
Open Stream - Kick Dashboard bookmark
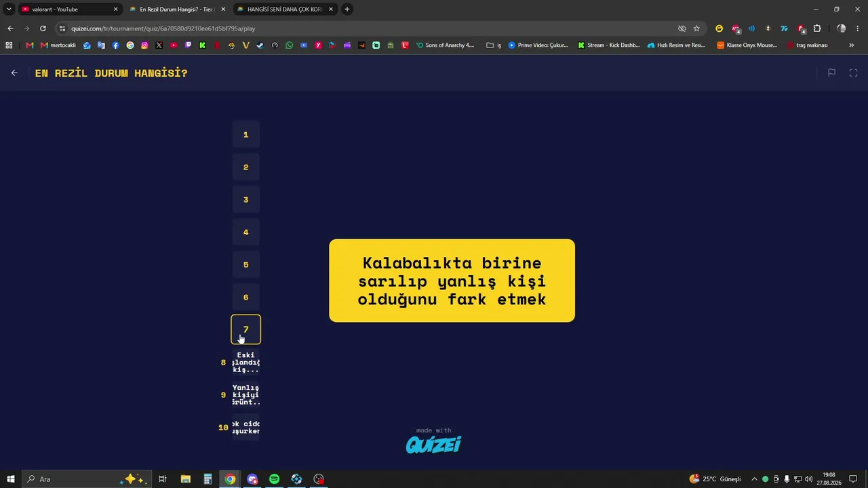tap(609, 45)
